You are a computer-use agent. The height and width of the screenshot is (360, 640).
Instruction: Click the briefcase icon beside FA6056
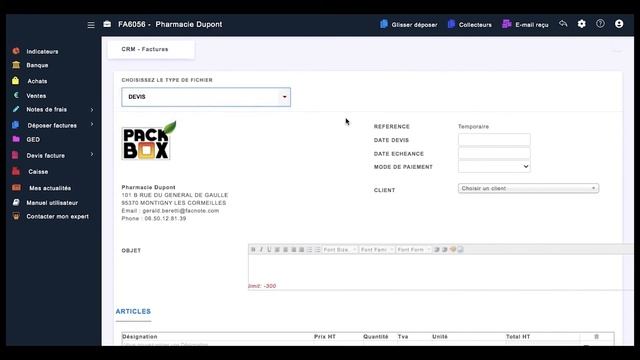pyautogui.click(x=107, y=24)
